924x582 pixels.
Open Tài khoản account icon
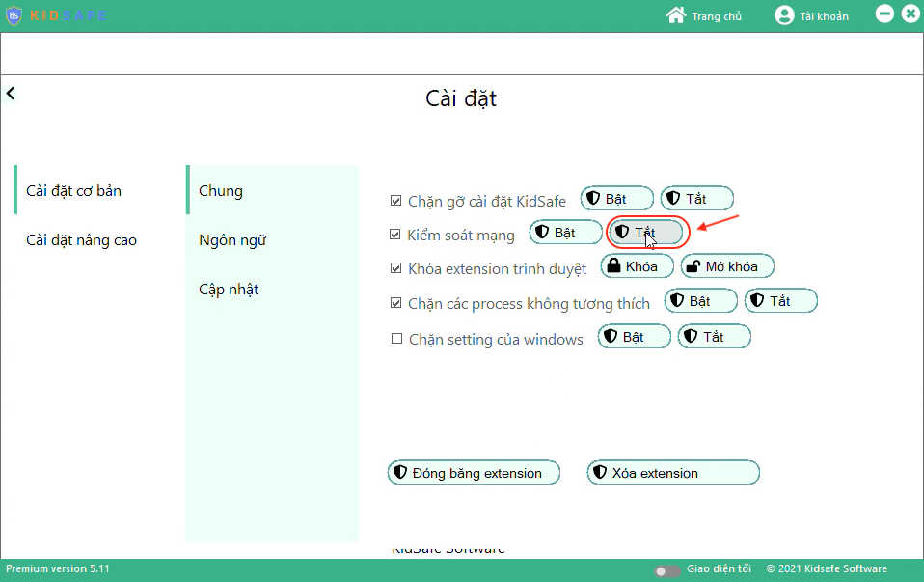pos(784,15)
